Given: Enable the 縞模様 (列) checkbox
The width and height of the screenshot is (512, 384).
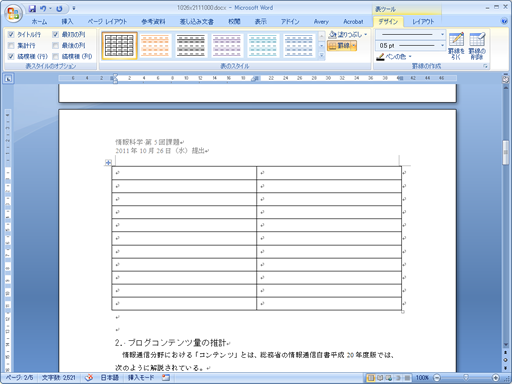Looking at the screenshot, I should [x=56, y=56].
